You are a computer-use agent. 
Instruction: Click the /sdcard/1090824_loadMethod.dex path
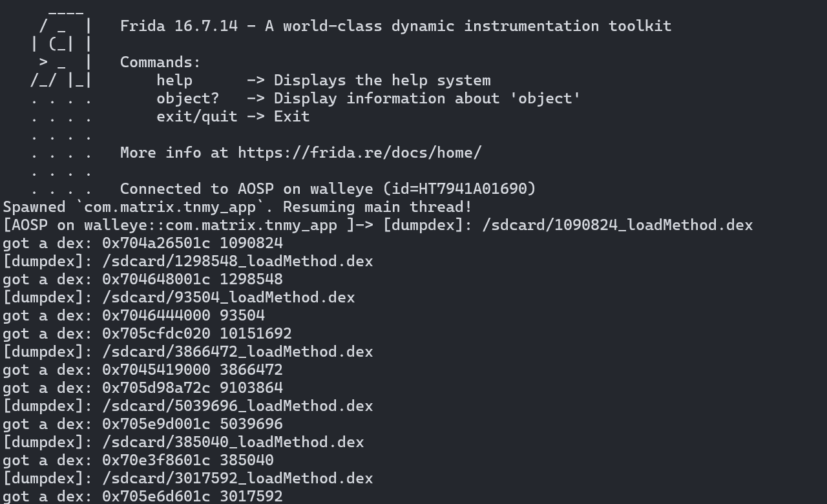click(618, 225)
